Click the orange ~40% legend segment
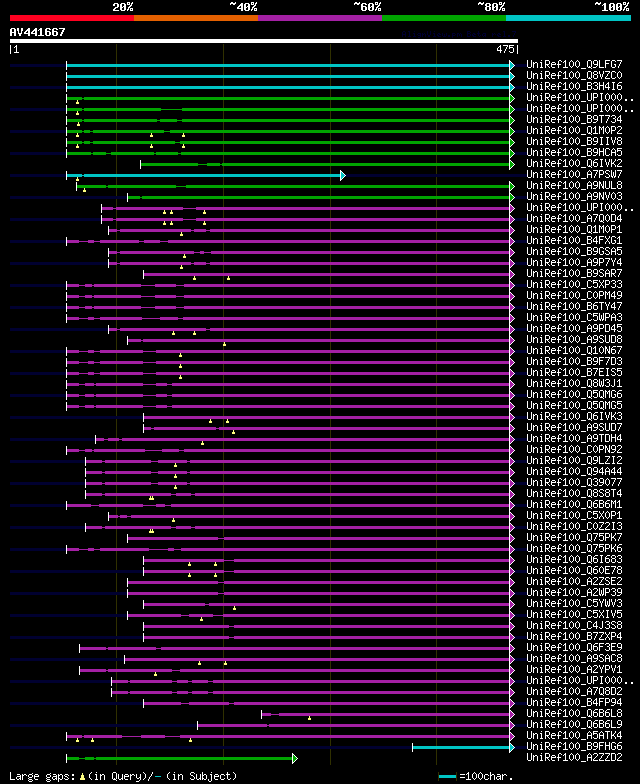Viewport: 640px width, 784px height. 196,18
